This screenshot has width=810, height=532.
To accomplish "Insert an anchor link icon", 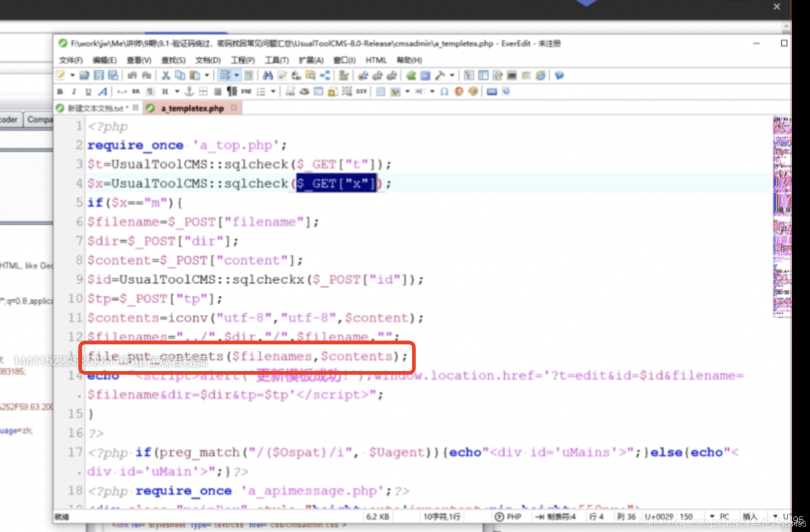I will [x=189, y=92].
